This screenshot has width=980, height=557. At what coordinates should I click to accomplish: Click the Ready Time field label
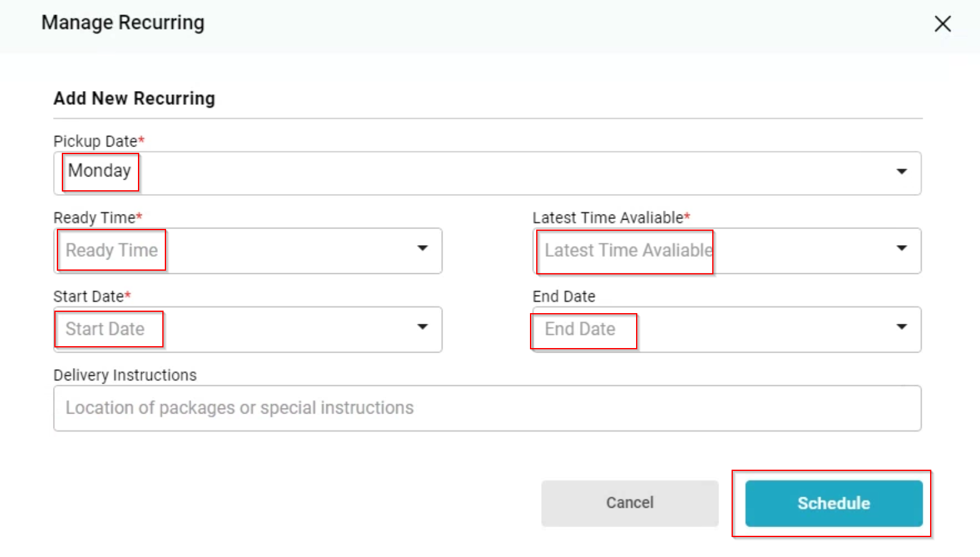(94, 218)
